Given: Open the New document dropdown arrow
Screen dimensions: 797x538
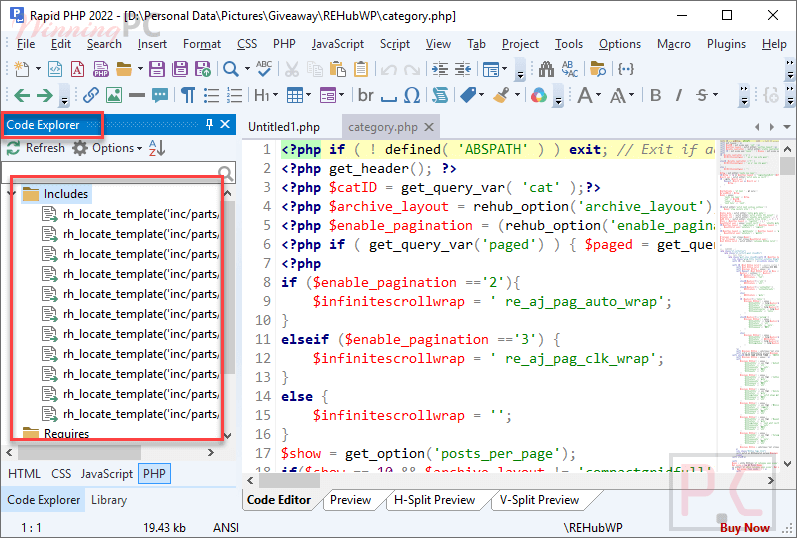Looking at the screenshot, I should tap(38, 69).
